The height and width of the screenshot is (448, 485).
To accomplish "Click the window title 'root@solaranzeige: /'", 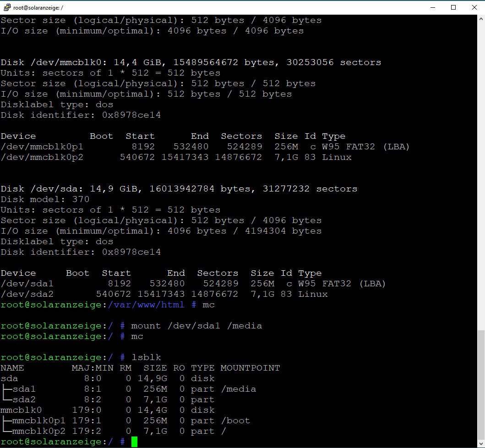I will click(38, 7).
